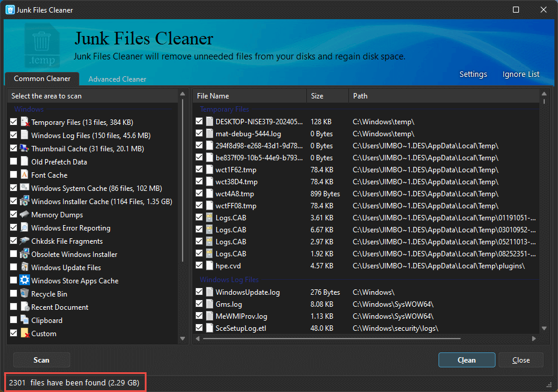
Task: Click the Clipboard icon
Action: 25,320
